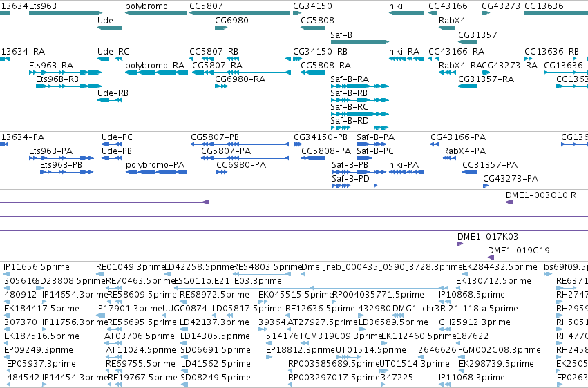
Task: Click the CG43273 gene label
Action: (x=501, y=6)
